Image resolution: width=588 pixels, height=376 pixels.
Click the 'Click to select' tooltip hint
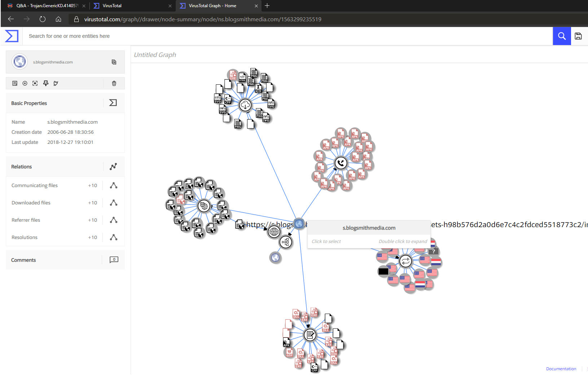[x=326, y=242]
